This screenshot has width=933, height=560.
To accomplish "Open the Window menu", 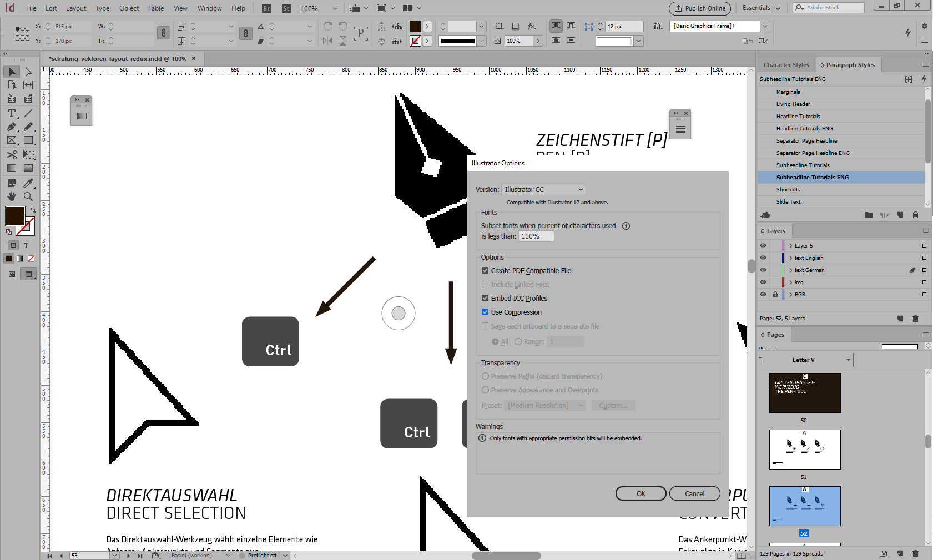I will coord(209,8).
